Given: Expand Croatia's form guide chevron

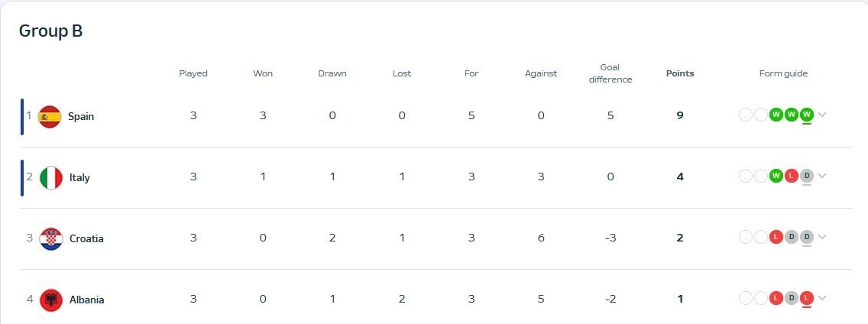Looking at the screenshot, I should coord(822,237).
